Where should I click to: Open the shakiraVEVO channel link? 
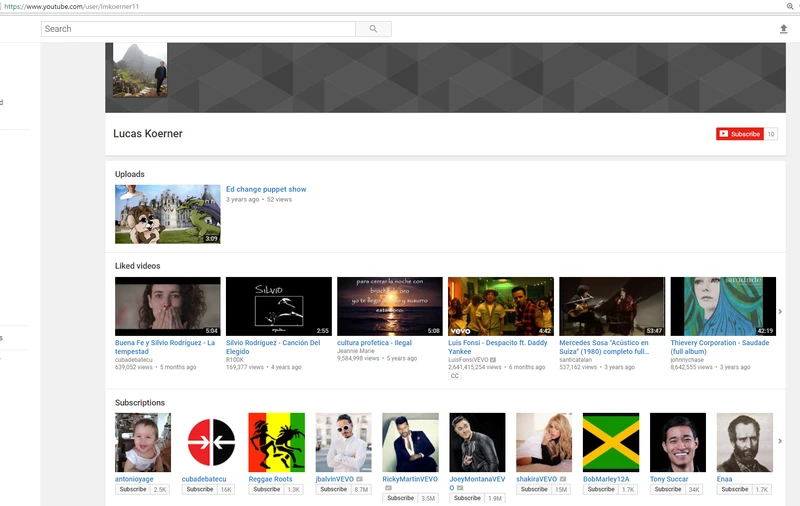pos(536,479)
